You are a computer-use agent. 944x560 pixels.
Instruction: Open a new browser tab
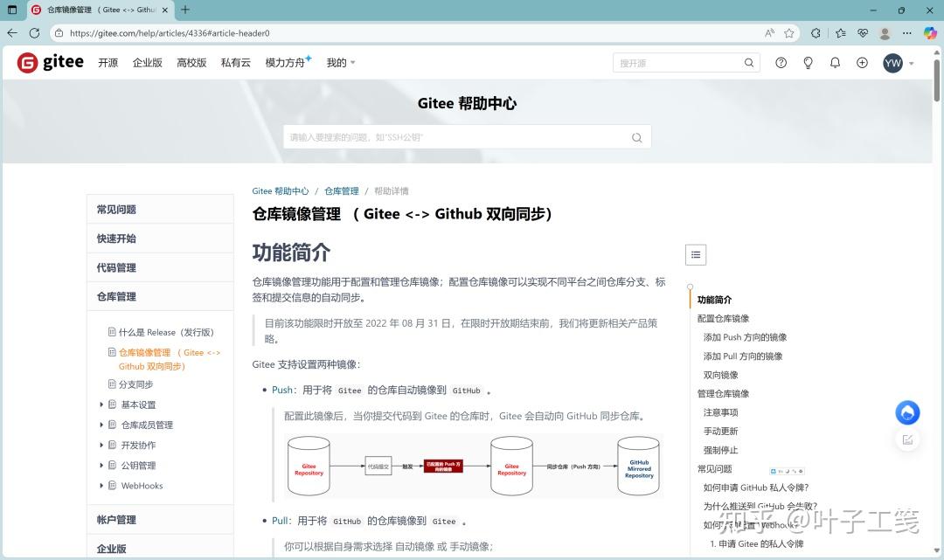184,10
